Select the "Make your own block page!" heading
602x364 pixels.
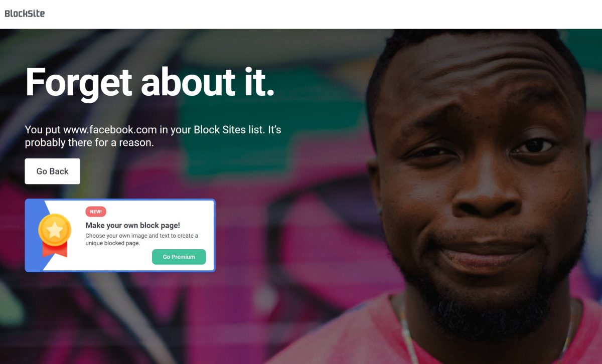(x=132, y=226)
